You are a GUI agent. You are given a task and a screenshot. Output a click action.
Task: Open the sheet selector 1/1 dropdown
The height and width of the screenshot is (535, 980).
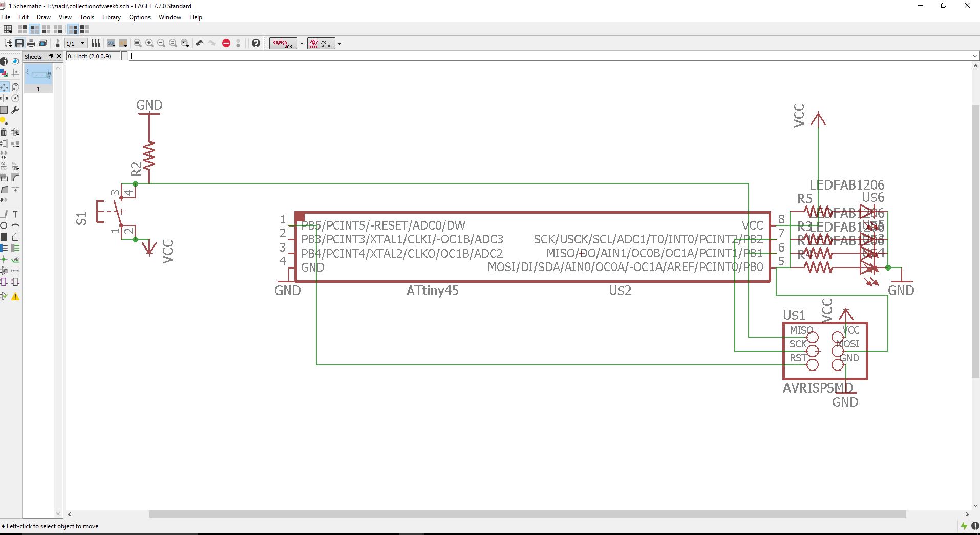tap(76, 44)
